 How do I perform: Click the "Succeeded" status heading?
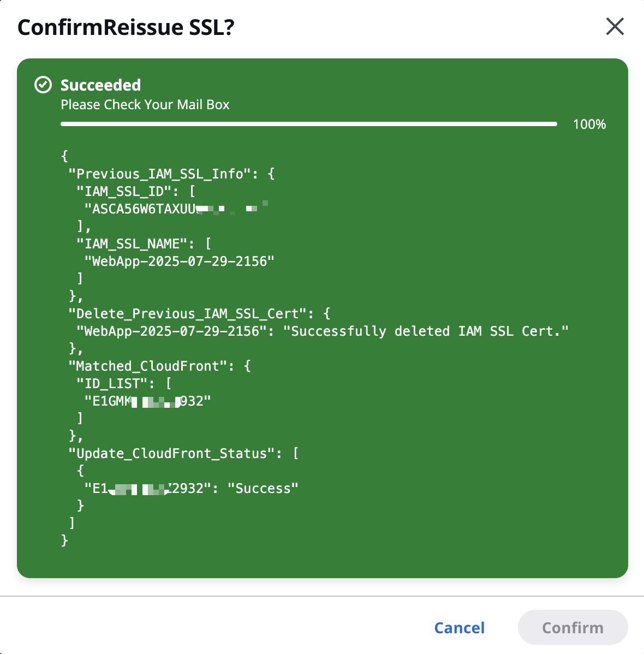pyautogui.click(x=100, y=85)
